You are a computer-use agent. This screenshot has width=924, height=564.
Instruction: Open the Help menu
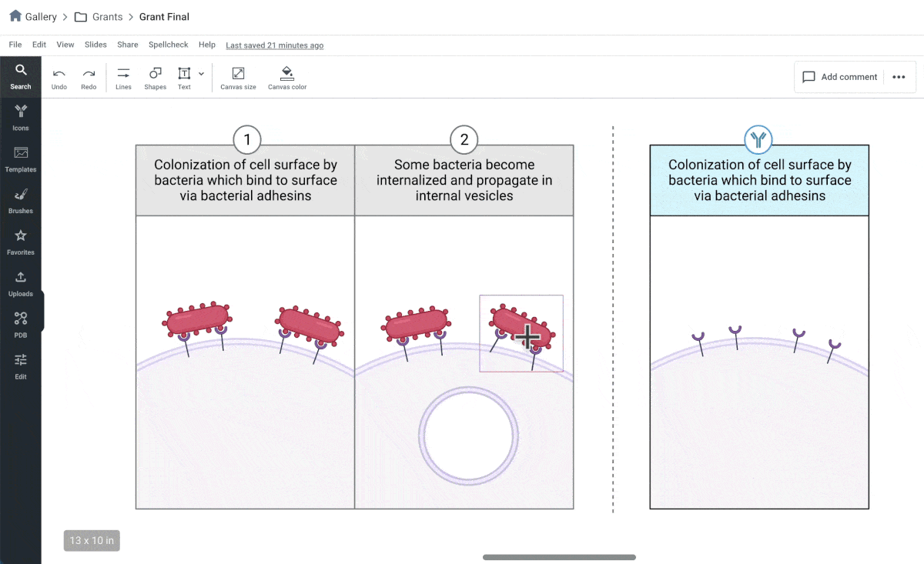(x=207, y=45)
